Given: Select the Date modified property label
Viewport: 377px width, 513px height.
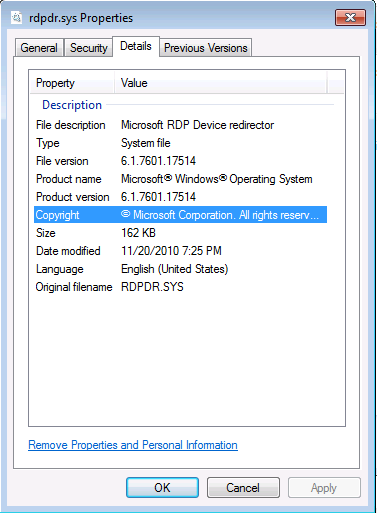Looking at the screenshot, I should pyautogui.click(x=68, y=251).
